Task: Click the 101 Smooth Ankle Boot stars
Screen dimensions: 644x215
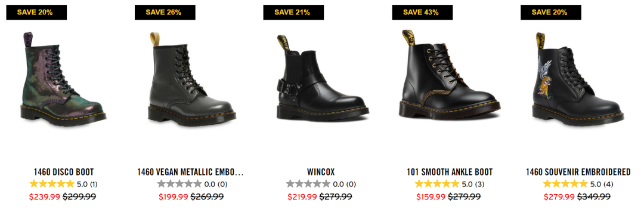Action: (x=436, y=184)
